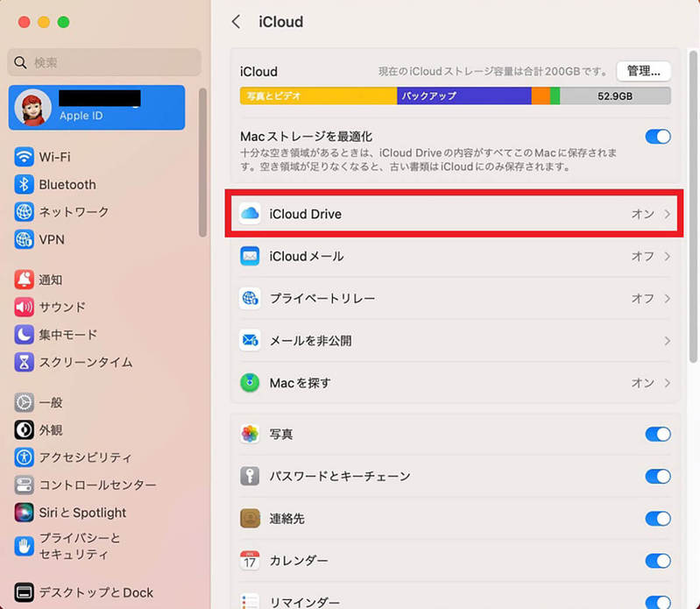Click the 写真 Photos flower icon

coord(250,434)
